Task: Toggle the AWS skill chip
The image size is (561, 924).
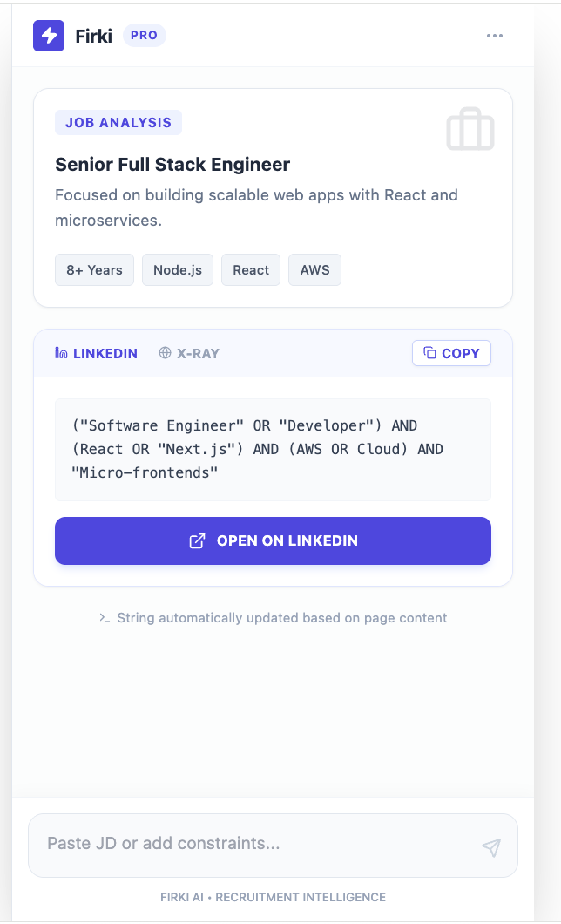Action: 314,269
